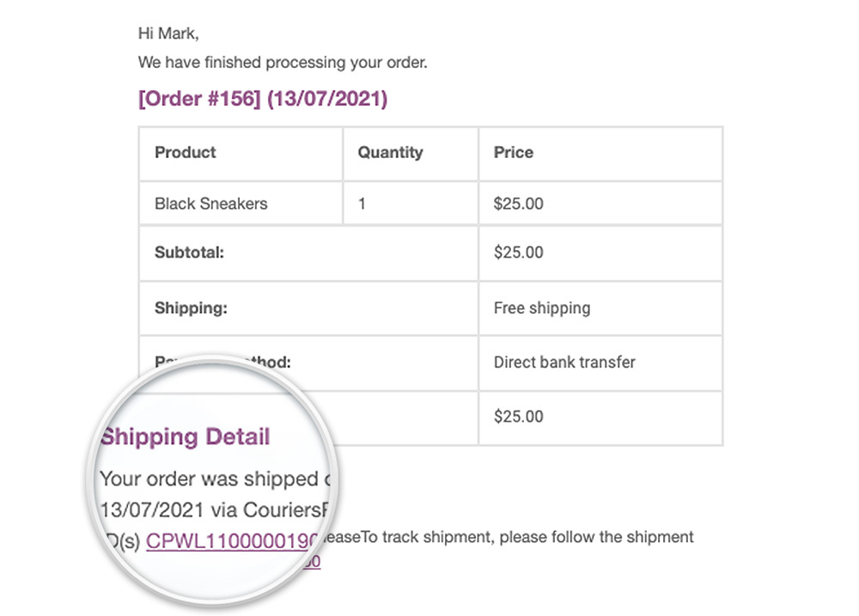Click the finished processing your order sentence
The width and height of the screenshot is (859, 616).
[283, 63]
